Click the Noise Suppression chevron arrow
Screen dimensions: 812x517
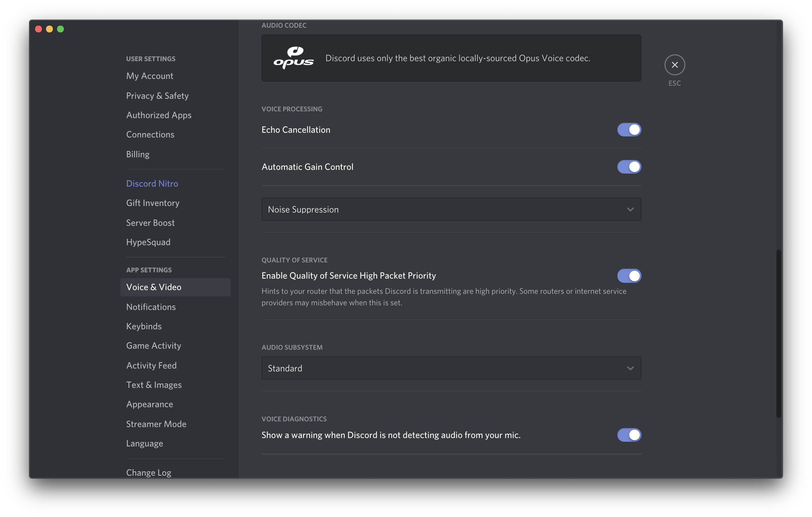(630, 209)
